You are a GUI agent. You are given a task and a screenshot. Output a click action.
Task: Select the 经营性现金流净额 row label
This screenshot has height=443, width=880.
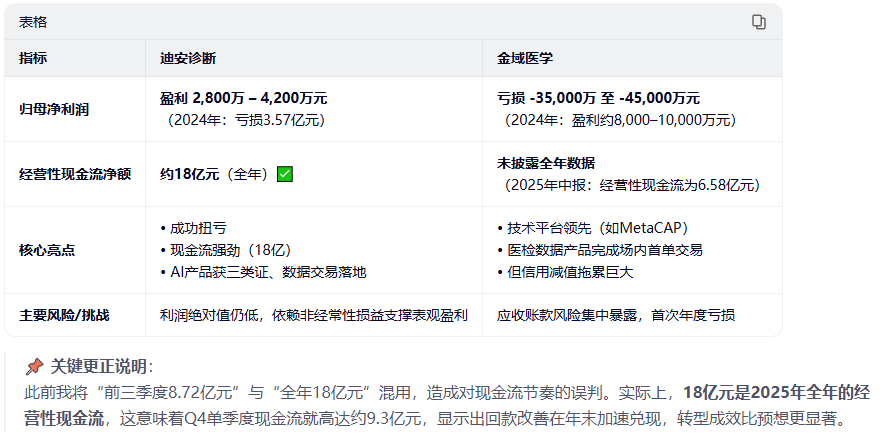pyautogui.click(x=75, y=174)
